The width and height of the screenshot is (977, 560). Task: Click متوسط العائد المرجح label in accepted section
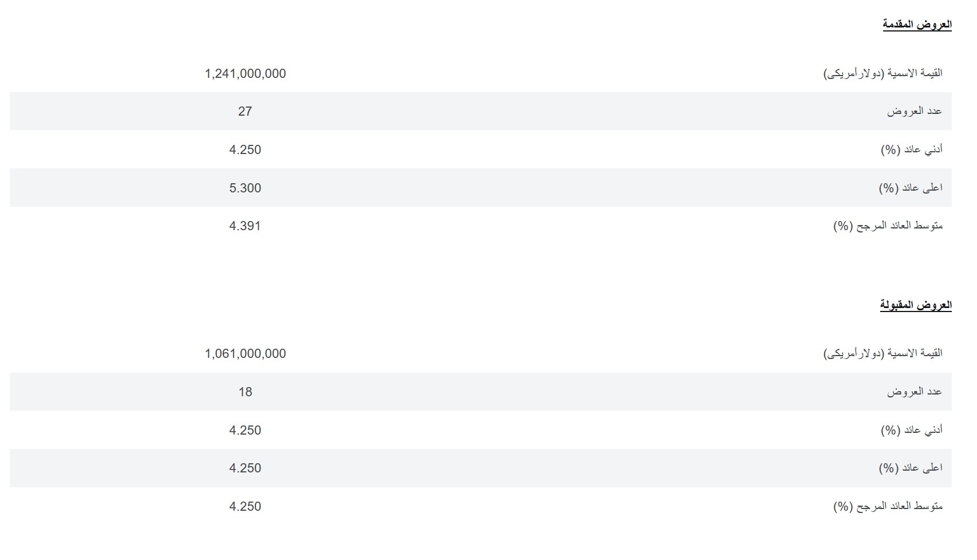click(888, 506)
